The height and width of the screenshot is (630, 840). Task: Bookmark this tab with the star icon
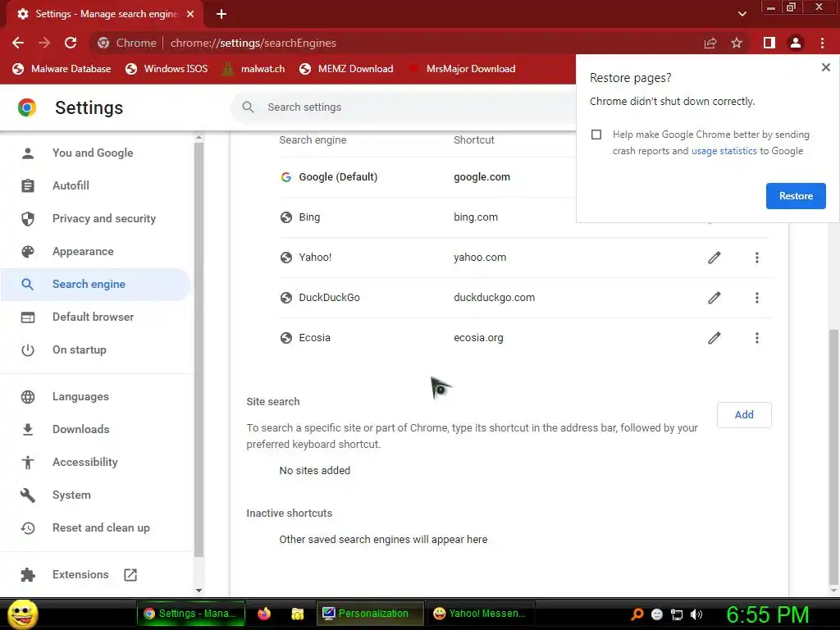[x=737, y=43]
